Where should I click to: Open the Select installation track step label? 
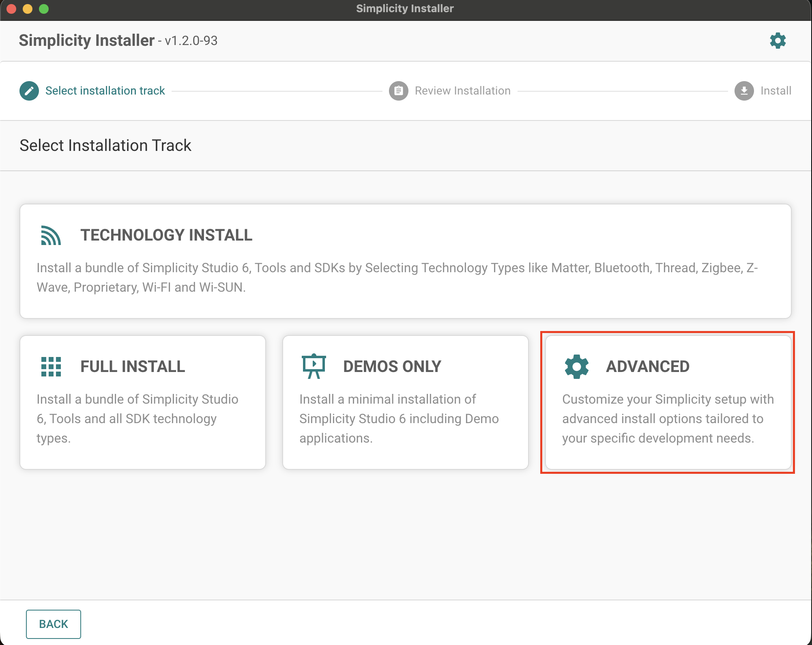tap(105, 91)
